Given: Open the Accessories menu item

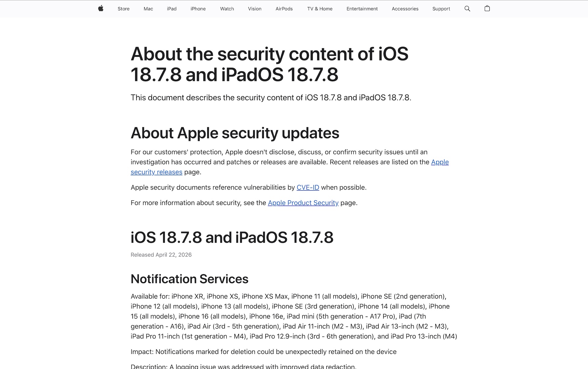Looking at the screenshot, I should pos(405,9).
